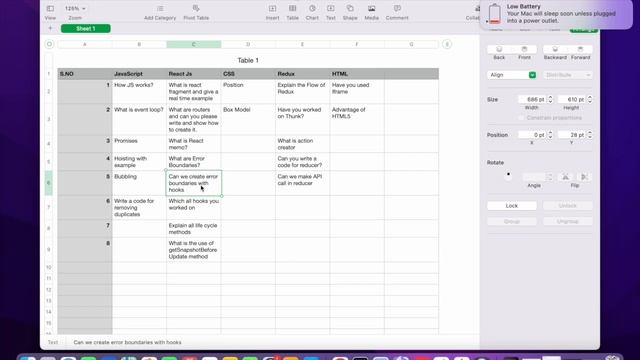Select cell 'Which all hooks you worked on'
This screenshot has width=640, height=360.
click(194, 207)
